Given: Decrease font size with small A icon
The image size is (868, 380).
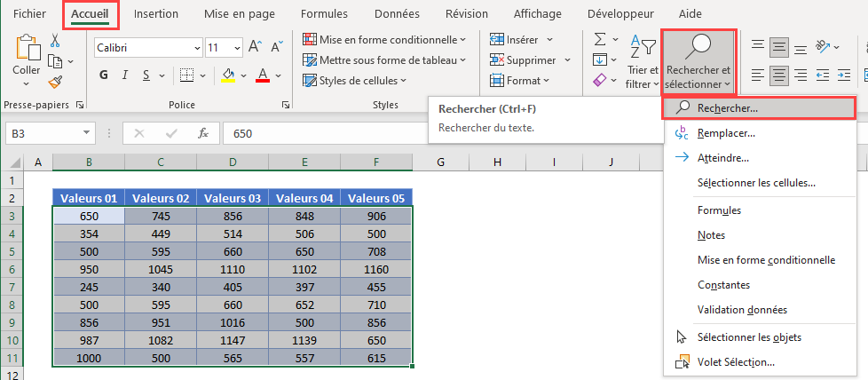Looking at the screenshot, I should pos(277,47).
